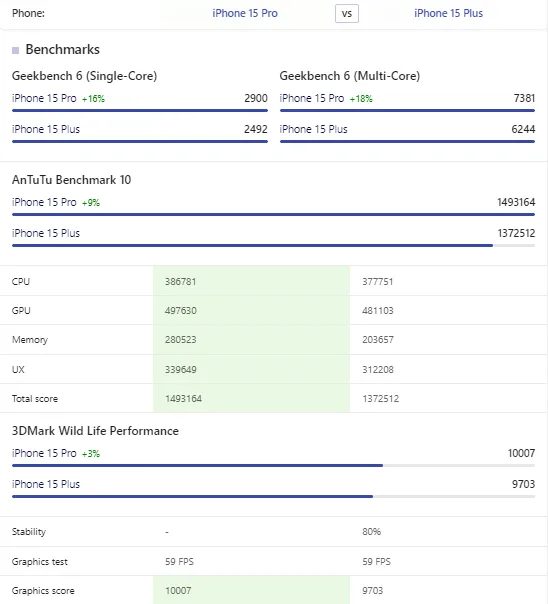Image resolution: width=548 pixels, height=604 pixels.
Task: Click GPU value 481103
Action: (377, 310)
